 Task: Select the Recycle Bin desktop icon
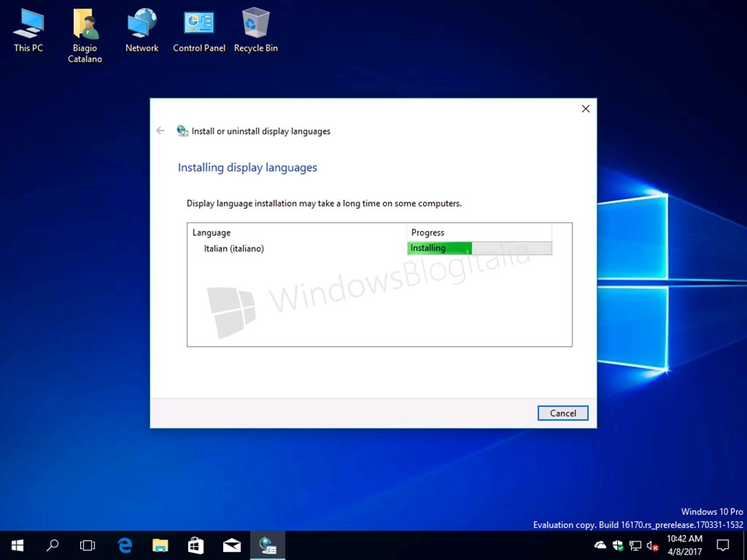[x=256, y=31]
